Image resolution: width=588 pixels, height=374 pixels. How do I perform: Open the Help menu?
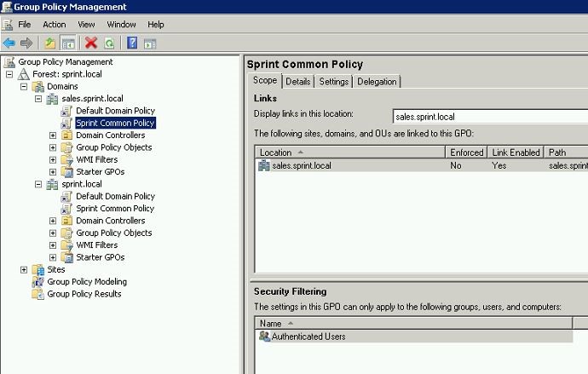tap(156, 25)
